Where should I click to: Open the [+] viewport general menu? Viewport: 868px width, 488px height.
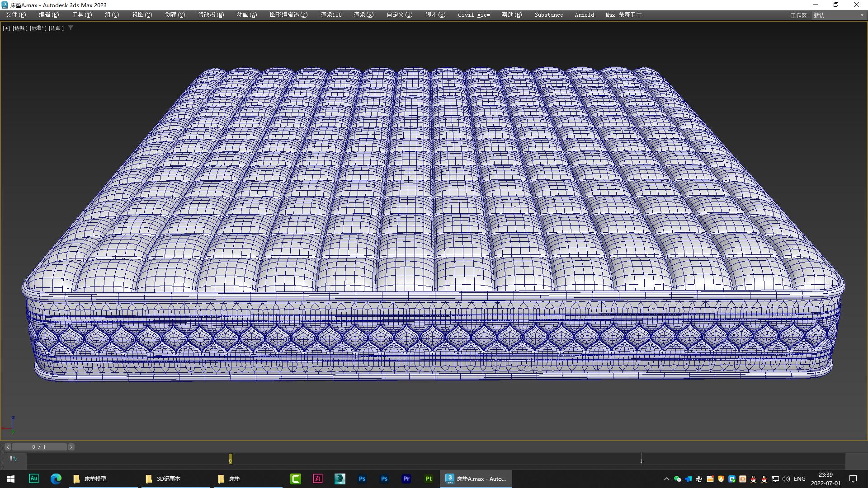click(x=6, y=28)
